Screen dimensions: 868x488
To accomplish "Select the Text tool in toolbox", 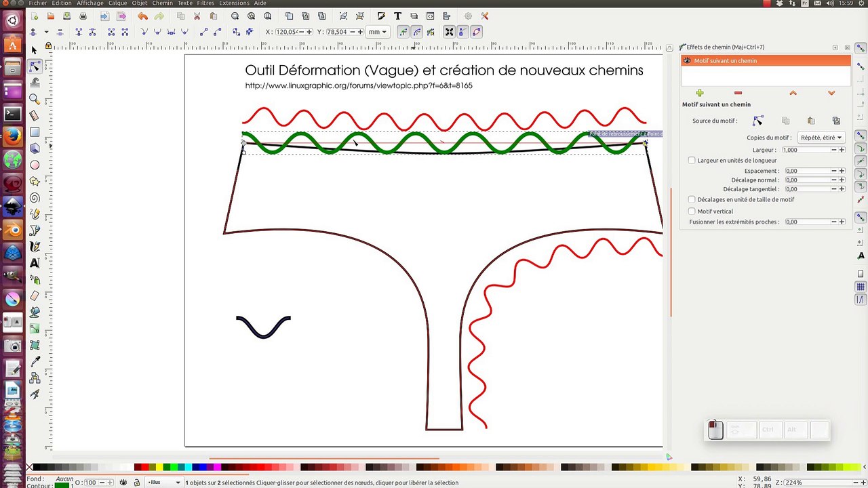I will [35, 263].
